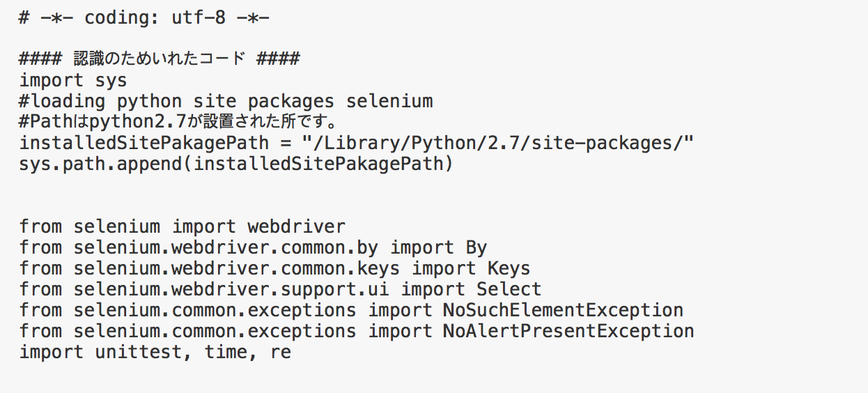Image resolution: width=868 pixels, height=393 pixels.
Task: Click the 'import unittest, time, re' line
Action: 155,352
